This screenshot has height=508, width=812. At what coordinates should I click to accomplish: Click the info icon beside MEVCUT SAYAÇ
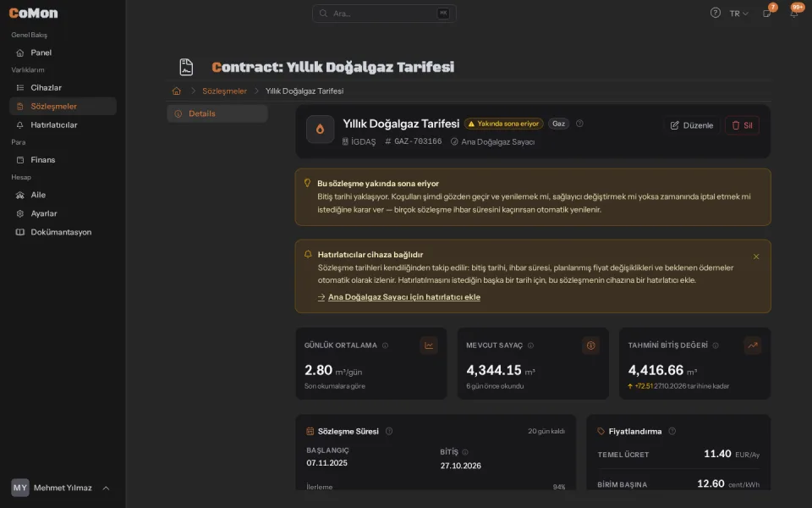click(x=530, y=345)
